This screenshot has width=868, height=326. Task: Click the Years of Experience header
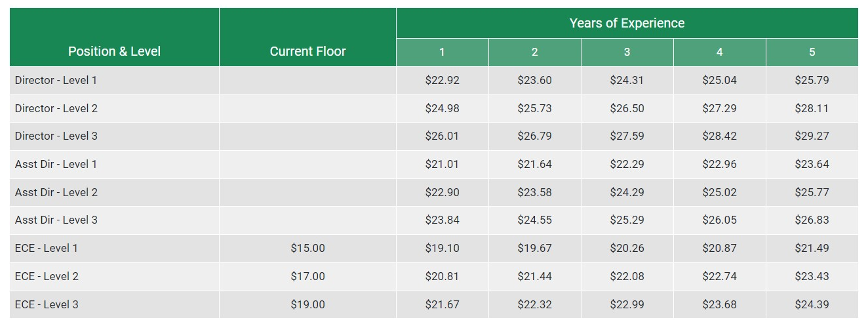(627, 23)
